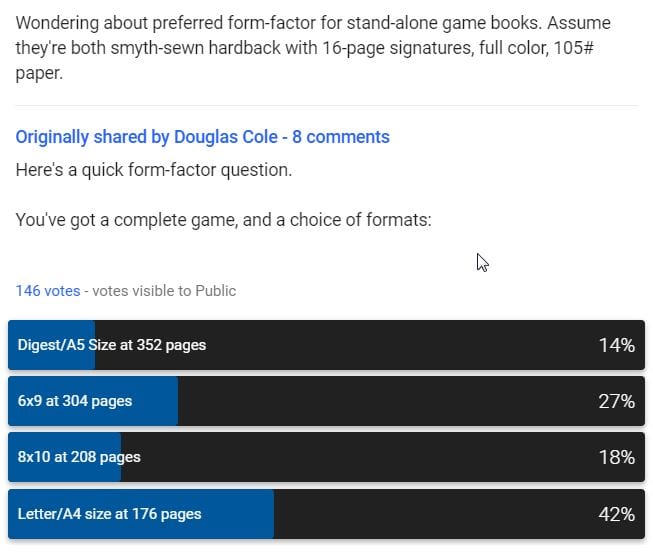
Task: Click the horizontal divider below the post text
Action: [327, 106]
